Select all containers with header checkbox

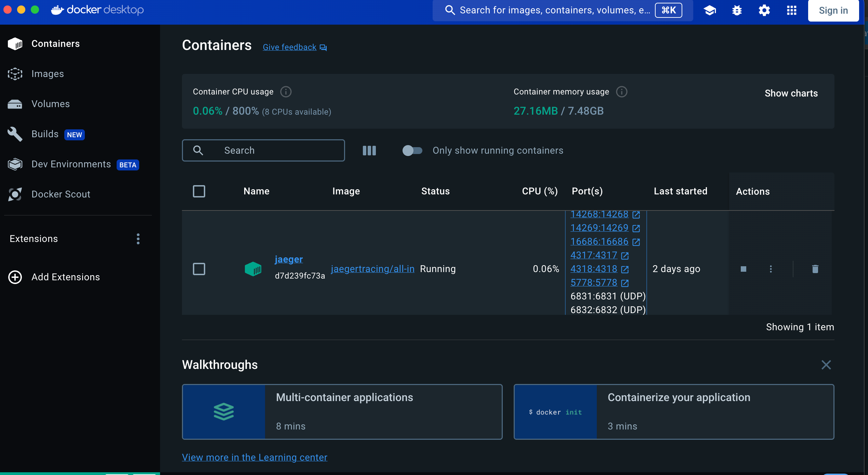coord(199,191)
